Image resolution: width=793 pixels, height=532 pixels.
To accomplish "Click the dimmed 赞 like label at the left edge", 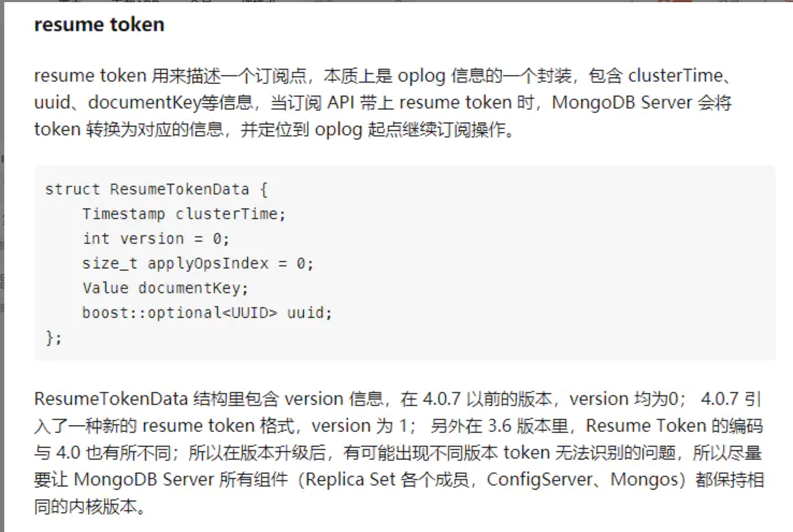I will coord(2,246).
